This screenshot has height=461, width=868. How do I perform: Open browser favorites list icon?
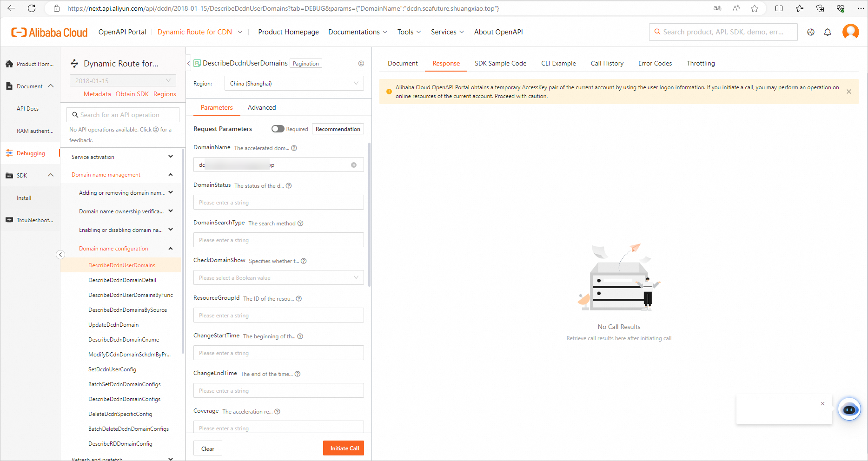800,8
